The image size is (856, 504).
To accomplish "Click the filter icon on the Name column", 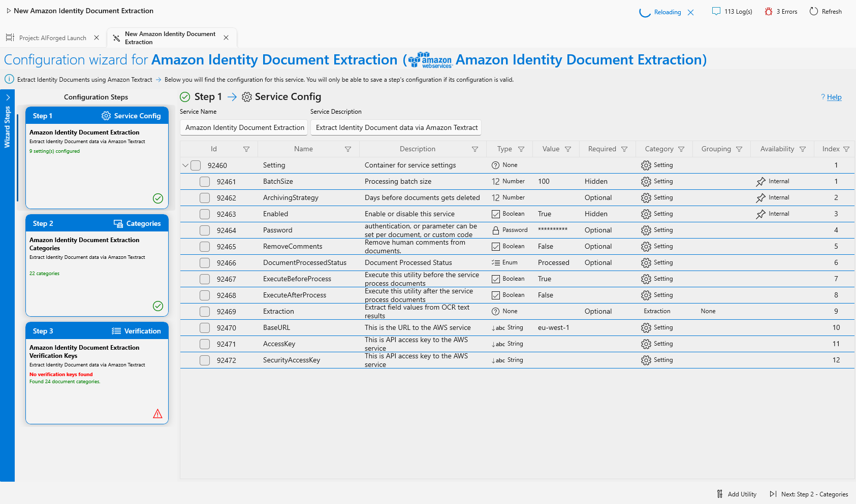I will pos(348,149).
